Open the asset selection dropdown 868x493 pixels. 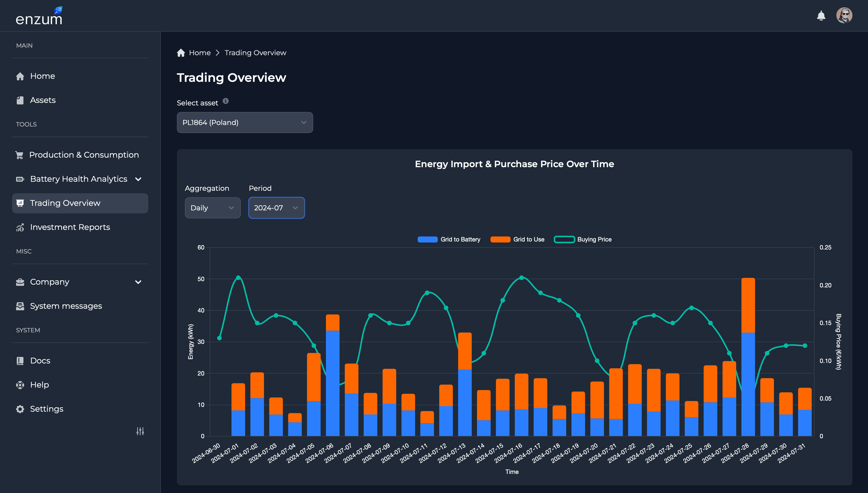(x=245, y=122)
